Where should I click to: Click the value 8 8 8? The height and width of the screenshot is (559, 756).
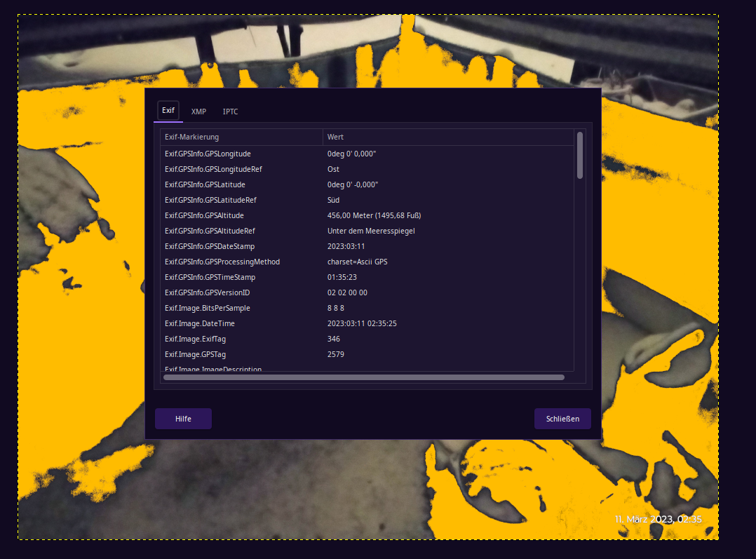(335, 308)
